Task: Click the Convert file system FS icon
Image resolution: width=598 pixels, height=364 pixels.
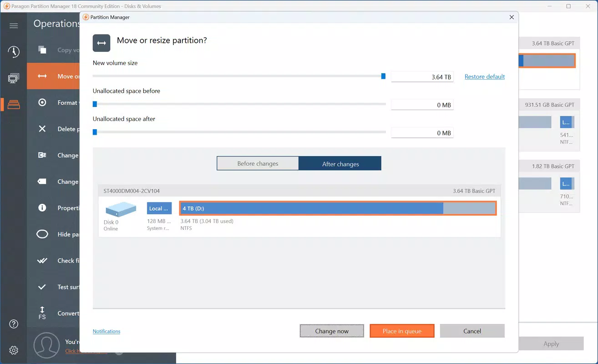Action: (42, 313)
